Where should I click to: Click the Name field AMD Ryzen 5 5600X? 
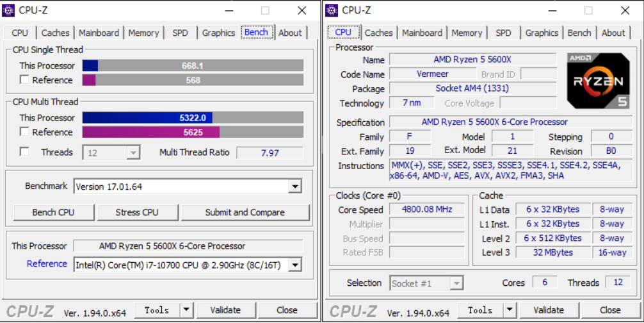tap(472, 60)
